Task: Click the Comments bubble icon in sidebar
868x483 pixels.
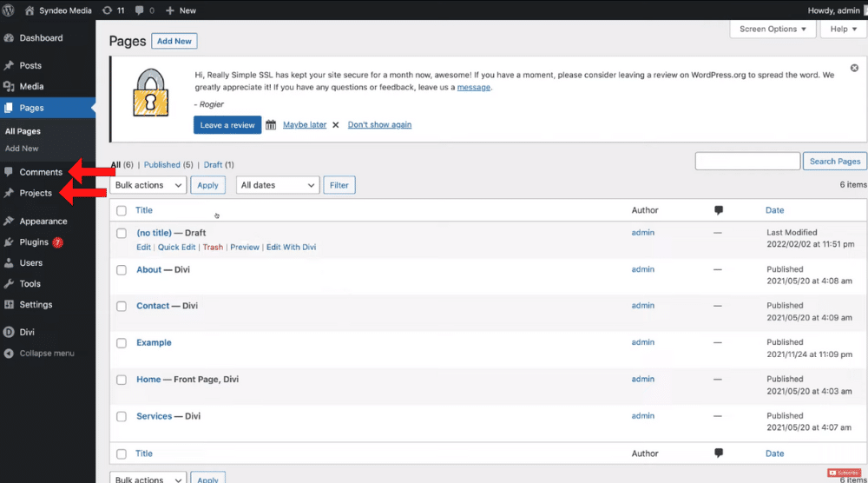Action: tap(9, 172)
